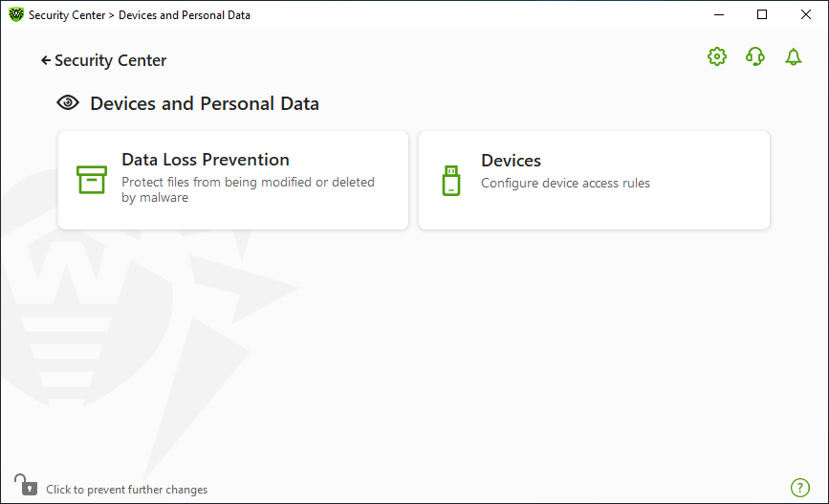
Task: Click "Click to prevent further changes" text
Action: (x=127, y=490)
